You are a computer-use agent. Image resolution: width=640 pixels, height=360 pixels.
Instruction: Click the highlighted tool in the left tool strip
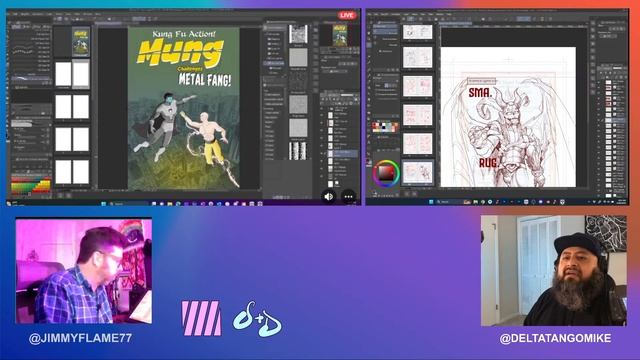[369, 45]
